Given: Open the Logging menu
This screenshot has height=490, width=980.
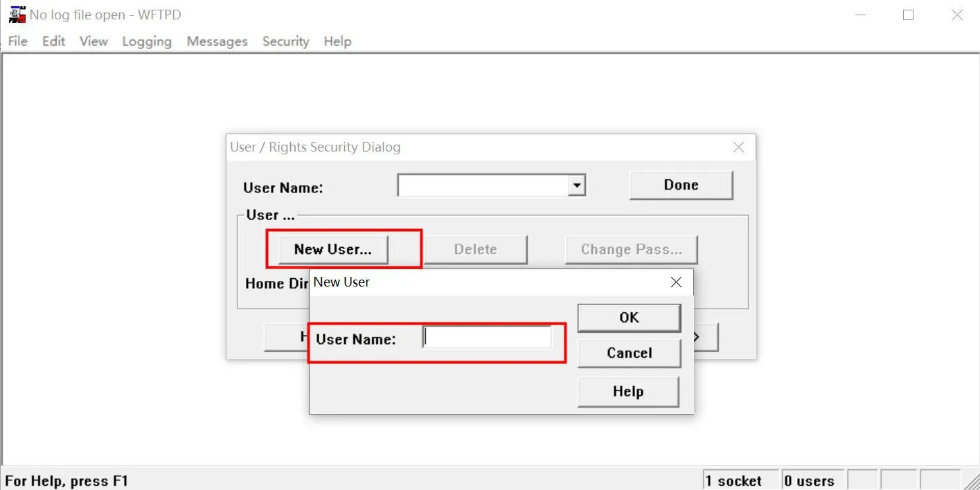Looking at the screenshot, I should click(x=146, y=41).
